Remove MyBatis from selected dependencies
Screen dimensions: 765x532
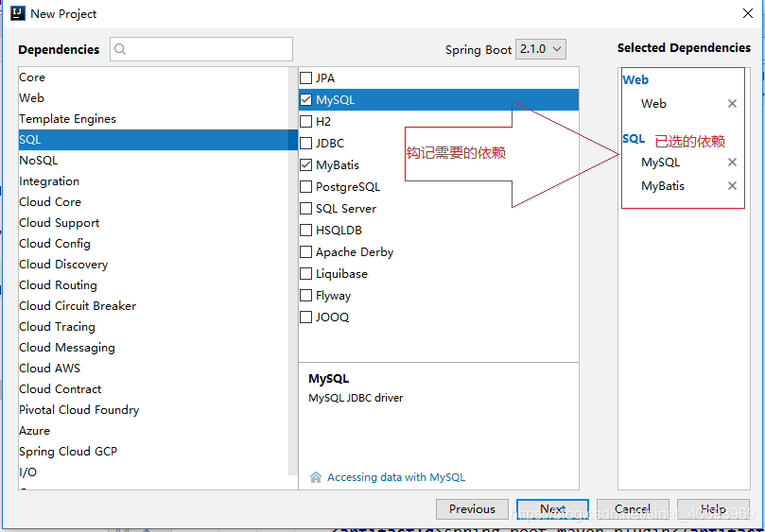pyautogui.click(x=732, y=186)
